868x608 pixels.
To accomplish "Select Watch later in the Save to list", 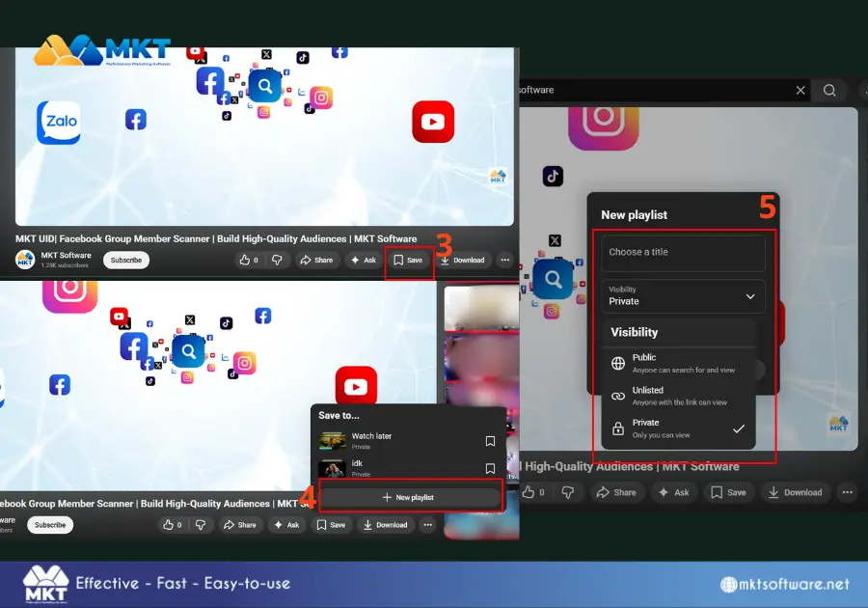I will [408, 441].
